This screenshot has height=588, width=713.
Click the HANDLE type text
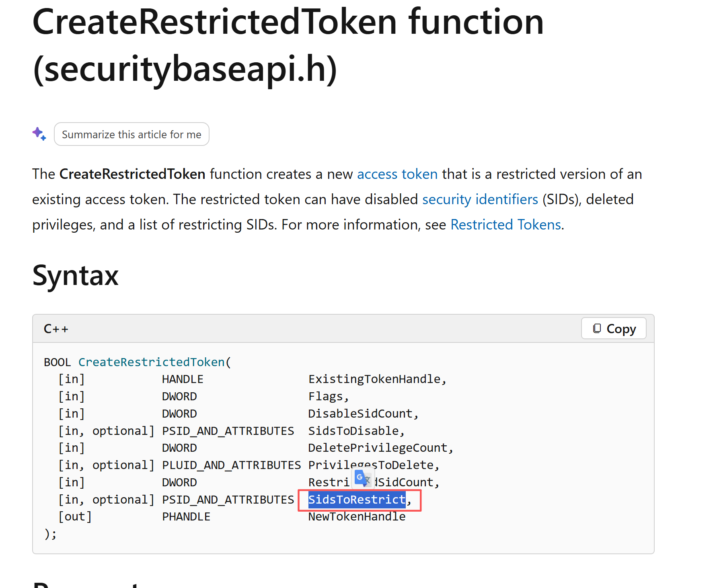[183, 379]
